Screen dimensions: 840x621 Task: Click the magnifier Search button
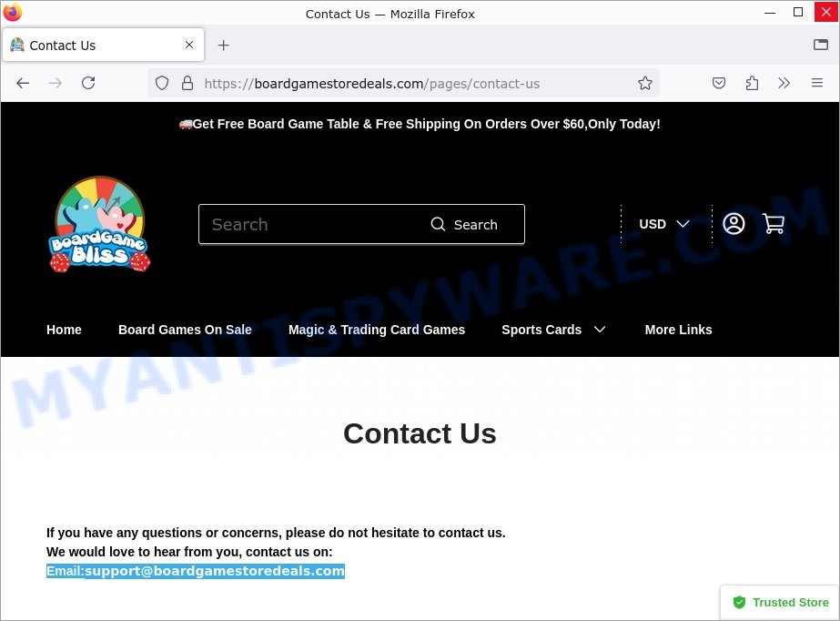(464, 225)
